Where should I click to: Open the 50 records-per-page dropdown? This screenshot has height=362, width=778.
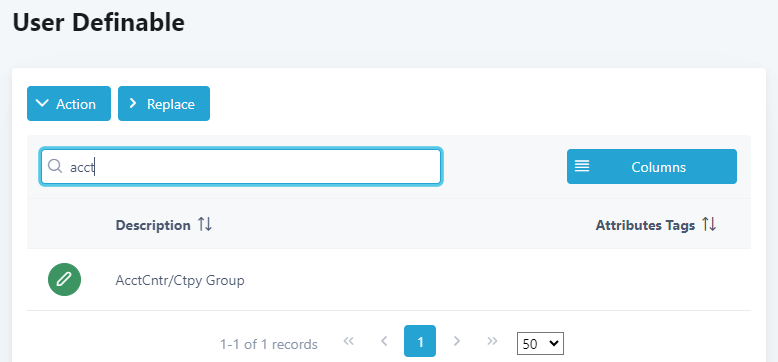click(x=540, y=344)
